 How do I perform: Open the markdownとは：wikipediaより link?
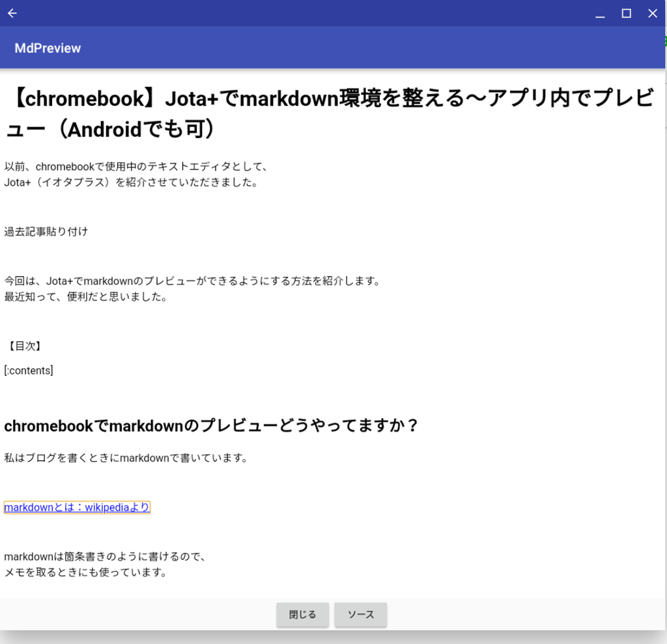pos(77,507)
